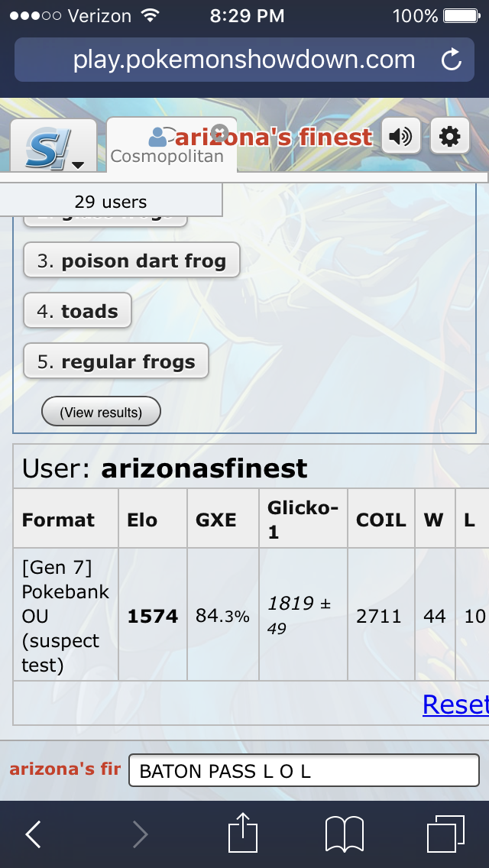Open the options gear menu

pos(450,137)
